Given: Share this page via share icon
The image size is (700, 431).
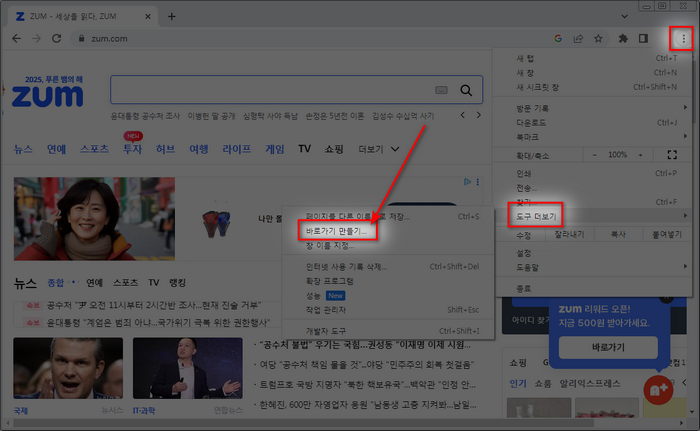Looking at the screenshot, I should (x=578, y=39).
